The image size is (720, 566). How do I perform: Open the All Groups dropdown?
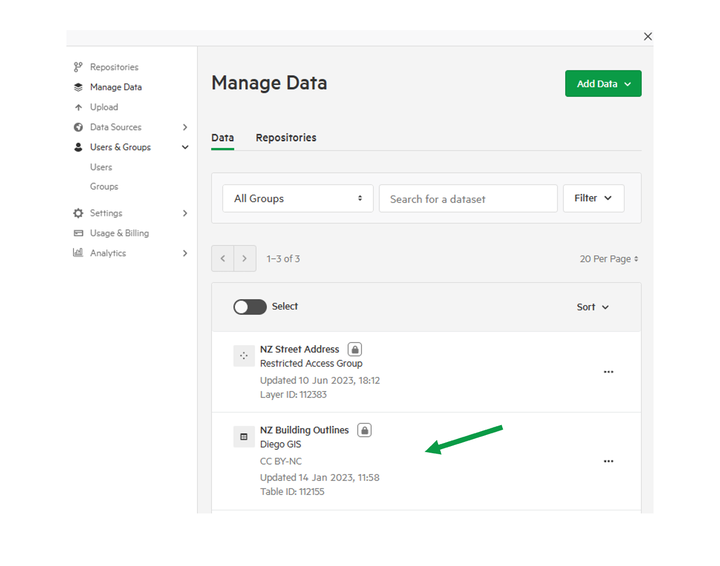point(298,198)
